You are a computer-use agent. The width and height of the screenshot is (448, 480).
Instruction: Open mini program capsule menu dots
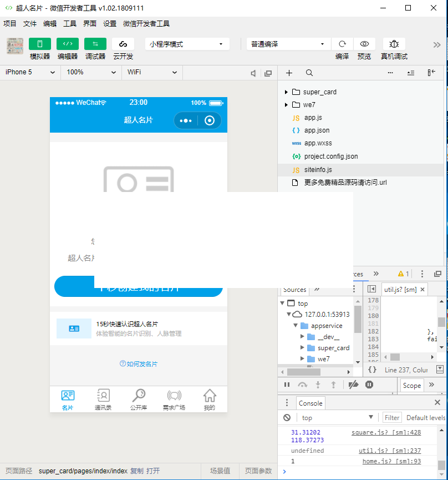tap(186, 120)
